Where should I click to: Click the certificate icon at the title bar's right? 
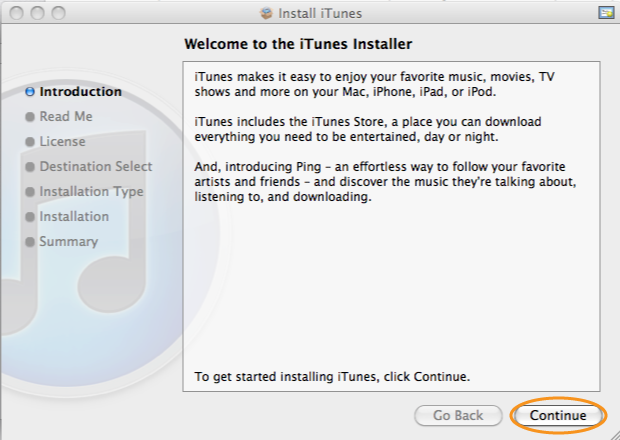[606, 13]
